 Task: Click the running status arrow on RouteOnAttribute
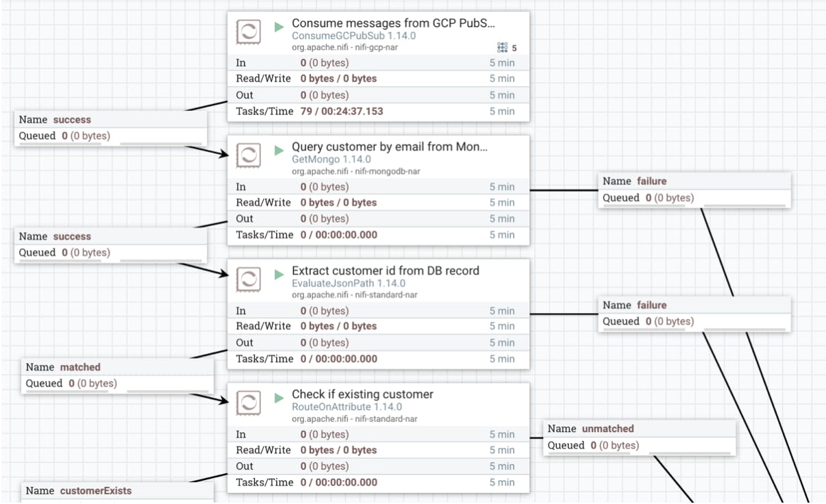[279, 399]
